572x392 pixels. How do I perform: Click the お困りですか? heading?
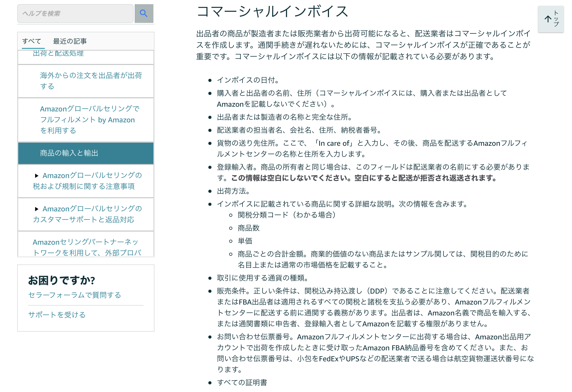coord(61,280)
